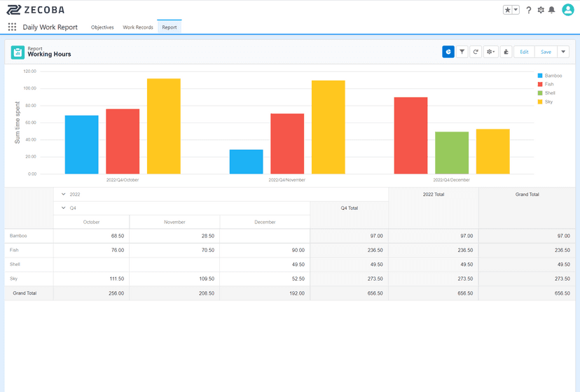Open the setup gear in the header

540,10
